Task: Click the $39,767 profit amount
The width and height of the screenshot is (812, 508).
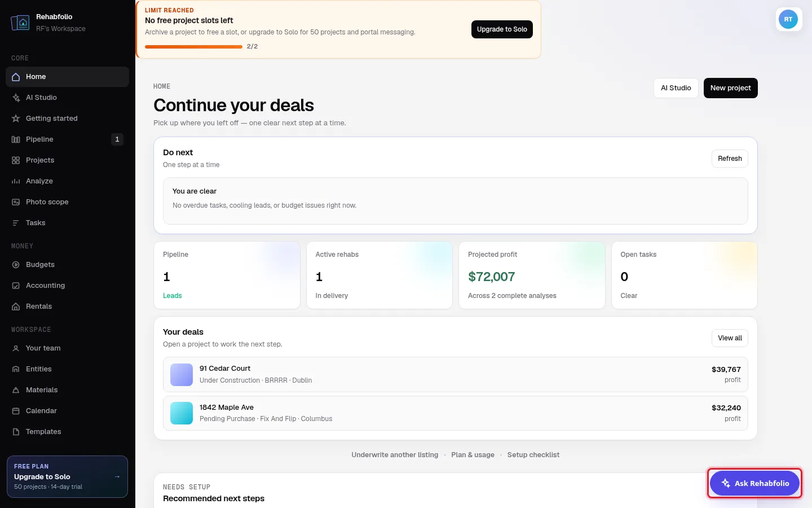Action: point(726,370)
